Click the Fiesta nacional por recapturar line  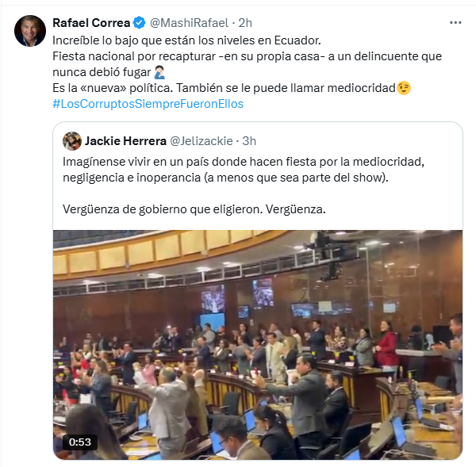[247, 56]
